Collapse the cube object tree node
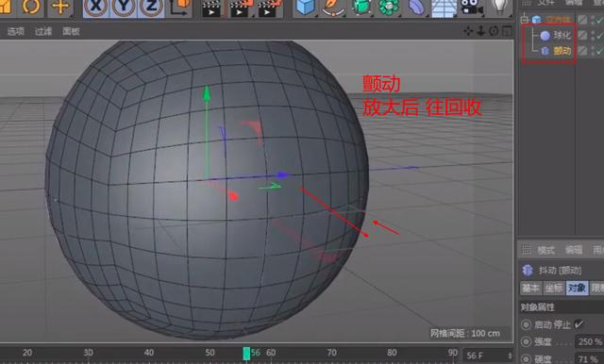Viewport: 604px width, 364px height. (x=524, y=19)
